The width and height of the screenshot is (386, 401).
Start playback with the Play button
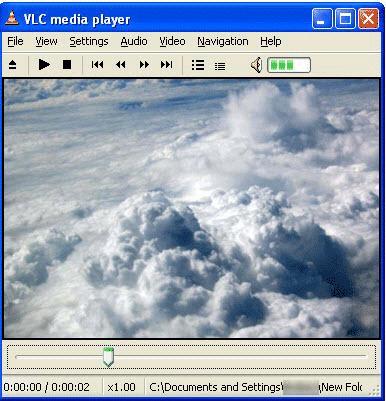tap(44, 64)
